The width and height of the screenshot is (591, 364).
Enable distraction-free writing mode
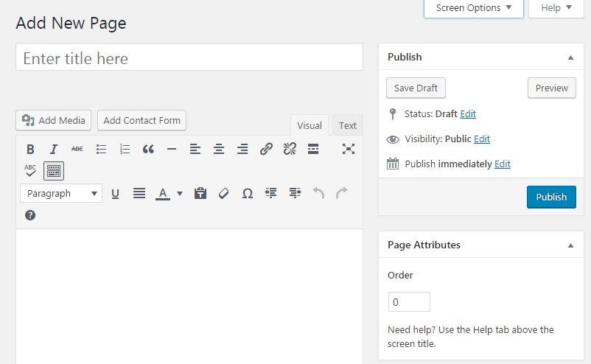[349, 150]
